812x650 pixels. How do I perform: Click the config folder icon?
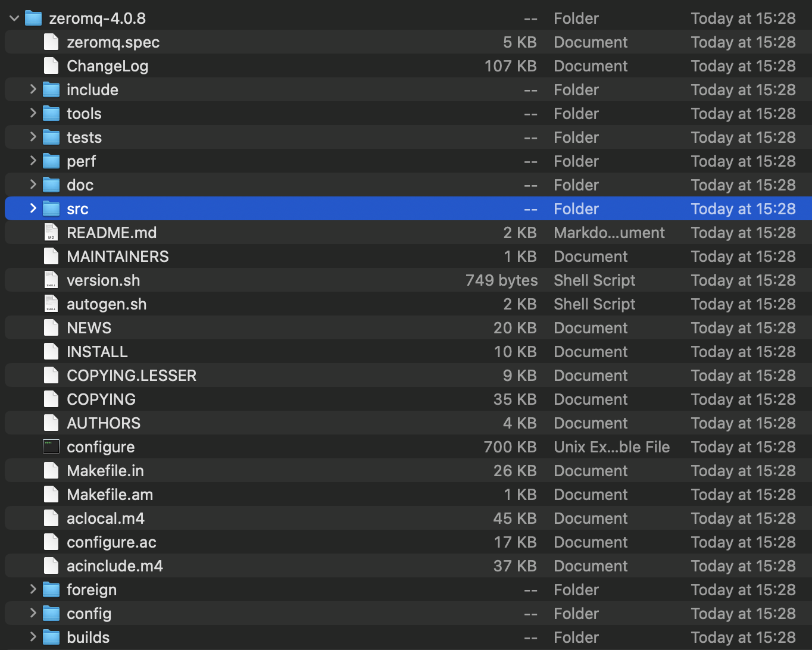click(51, 614)
